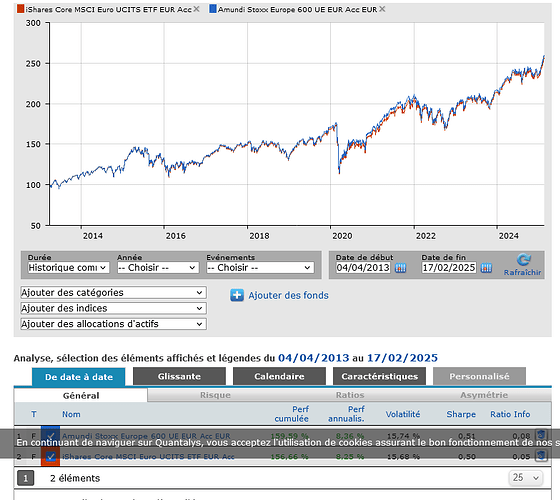Open the Caractéristiques tab
Image resolution: width=560 pixels, height=500 pixels.
coord(379,376)
